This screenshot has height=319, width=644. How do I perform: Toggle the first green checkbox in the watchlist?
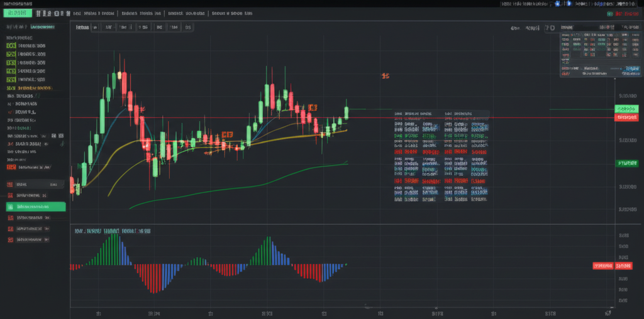point(11,46)
